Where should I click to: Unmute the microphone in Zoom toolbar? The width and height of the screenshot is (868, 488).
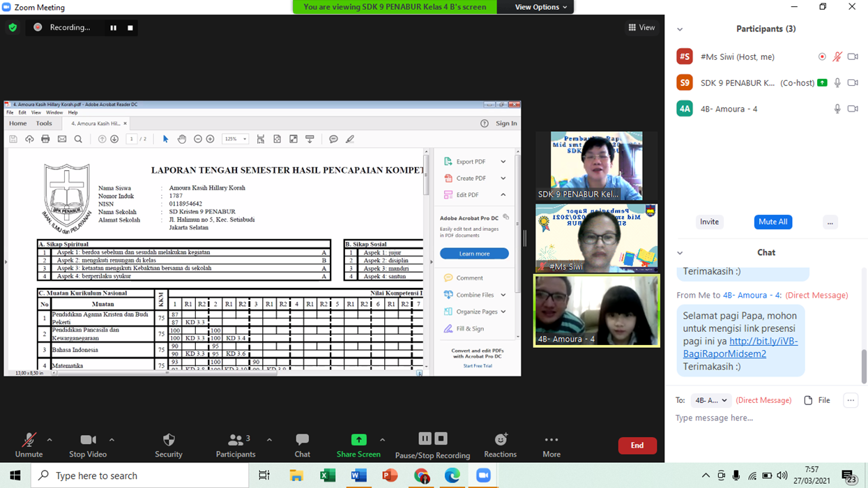29,445
